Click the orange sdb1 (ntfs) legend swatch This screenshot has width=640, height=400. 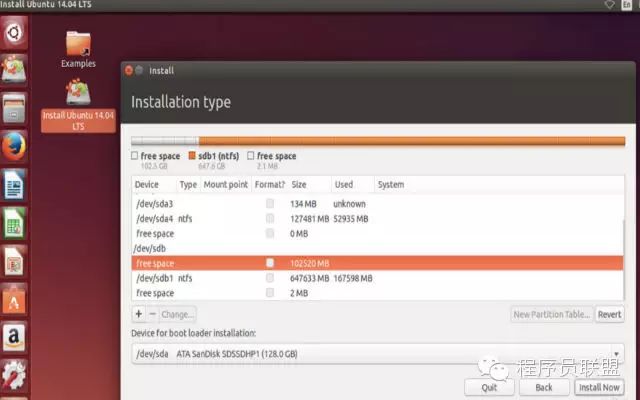tap(192, 156)
